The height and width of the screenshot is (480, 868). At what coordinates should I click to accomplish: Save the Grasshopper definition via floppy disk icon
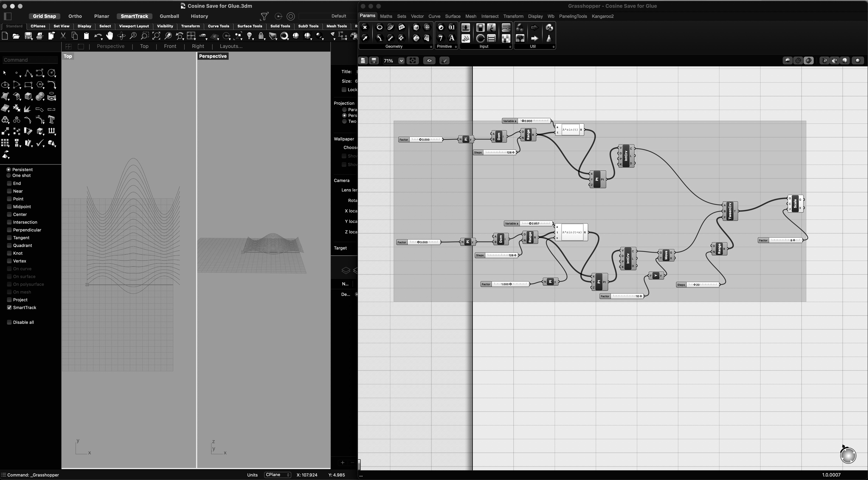[374, 61]
